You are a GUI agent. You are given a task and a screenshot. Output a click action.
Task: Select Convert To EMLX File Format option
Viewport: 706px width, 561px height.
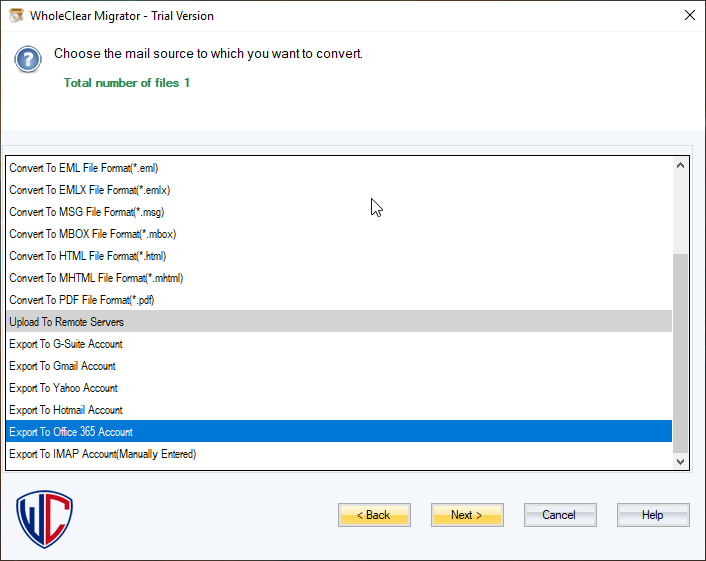87,190
